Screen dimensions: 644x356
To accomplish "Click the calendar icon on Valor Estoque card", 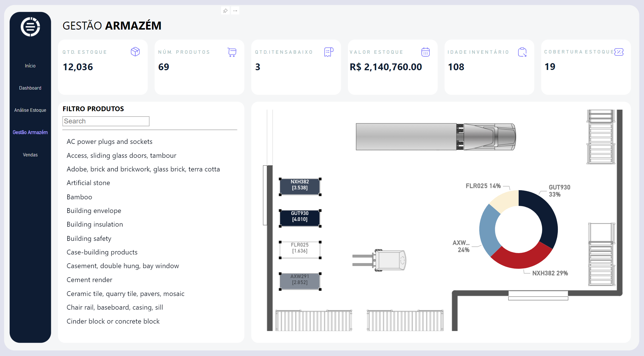I will (425, 52).
